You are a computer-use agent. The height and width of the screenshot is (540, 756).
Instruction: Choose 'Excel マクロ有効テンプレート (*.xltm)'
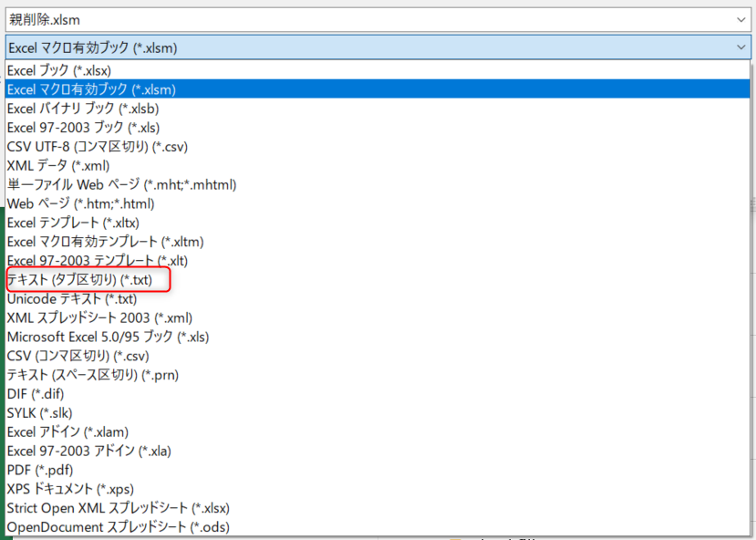coord(378,242)
